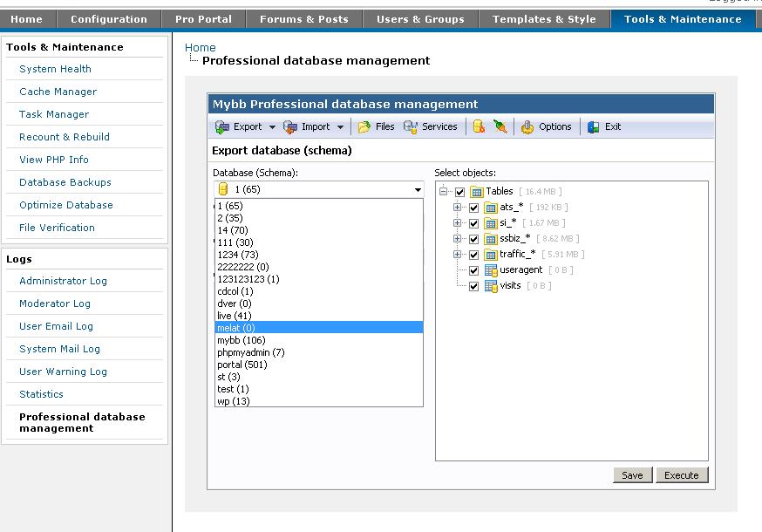
Task: Click the Save button
Action: [632, 475]
